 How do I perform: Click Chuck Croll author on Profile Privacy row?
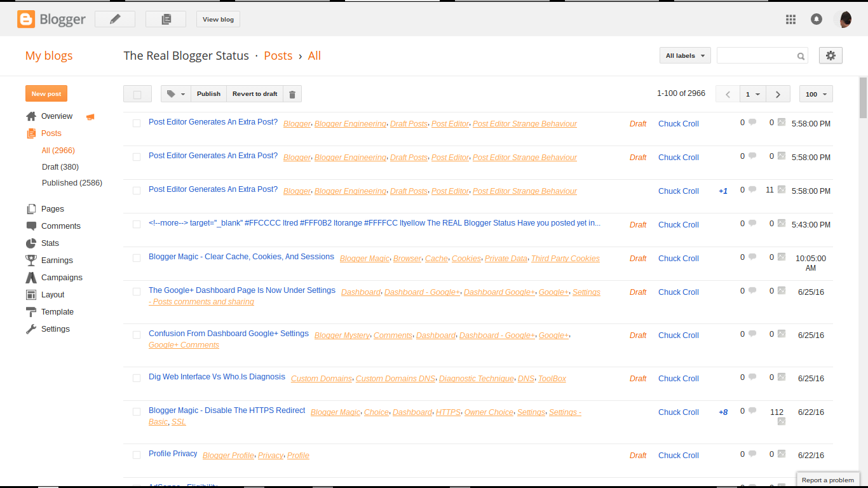tap(678, 456)
